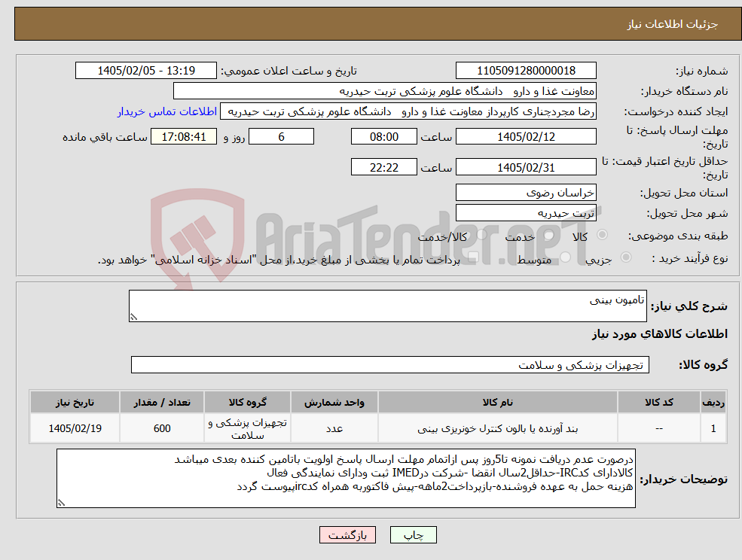The image size is (742, 560).
Task: Click the توضیحات خریدار label
Action: pyautogui.click(x=684, y=479)
